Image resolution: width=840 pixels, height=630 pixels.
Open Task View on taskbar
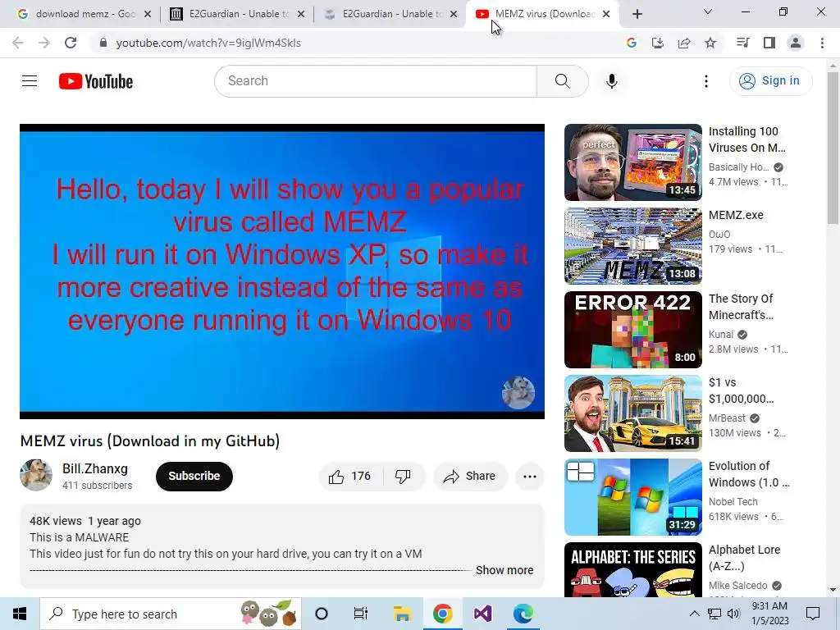point(361,614)
